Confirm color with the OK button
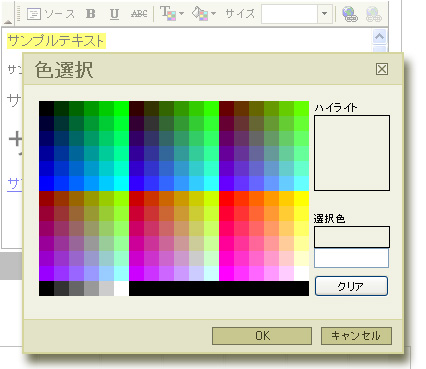The width and height of the screenshot is (426, 369). coord(262,336)
